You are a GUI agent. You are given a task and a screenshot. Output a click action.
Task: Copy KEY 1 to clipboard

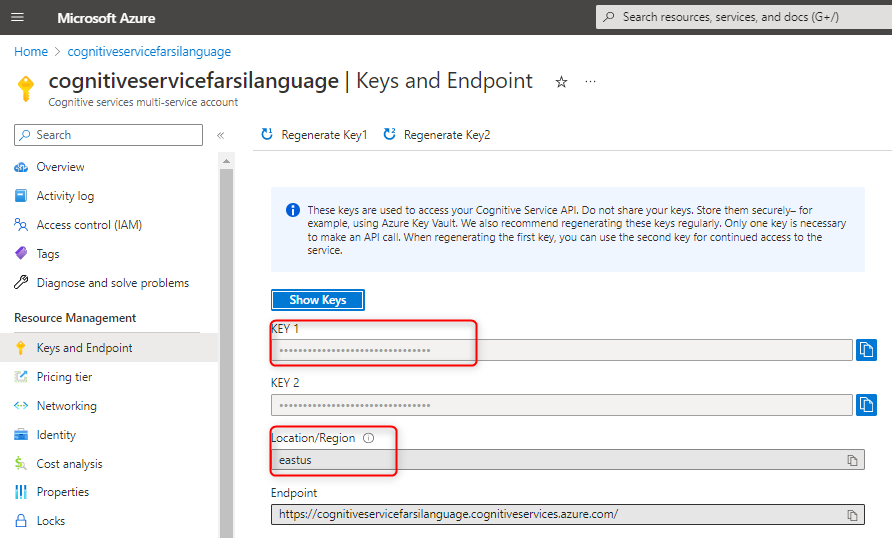point(866,349)
